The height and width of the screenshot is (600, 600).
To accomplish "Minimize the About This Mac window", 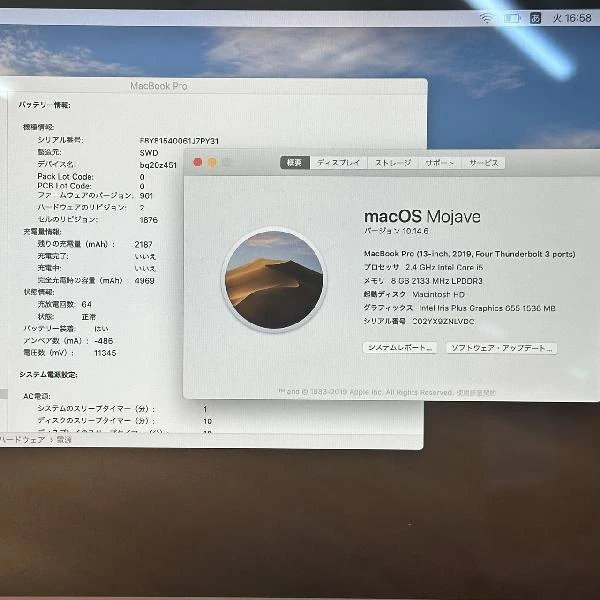I will (212, 163).
